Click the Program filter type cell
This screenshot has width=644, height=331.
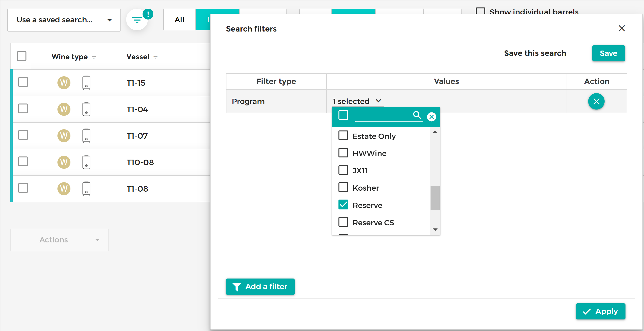coord(276,101)
